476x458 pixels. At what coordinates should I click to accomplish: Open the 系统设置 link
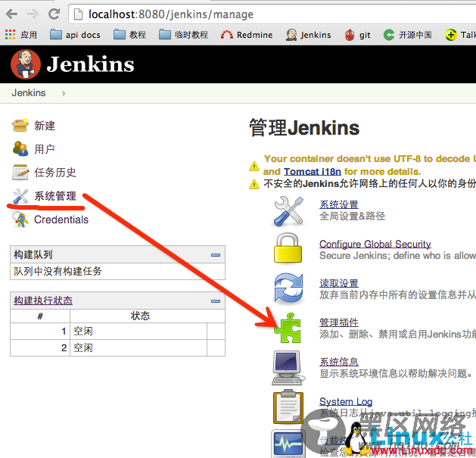coord(339,204)
